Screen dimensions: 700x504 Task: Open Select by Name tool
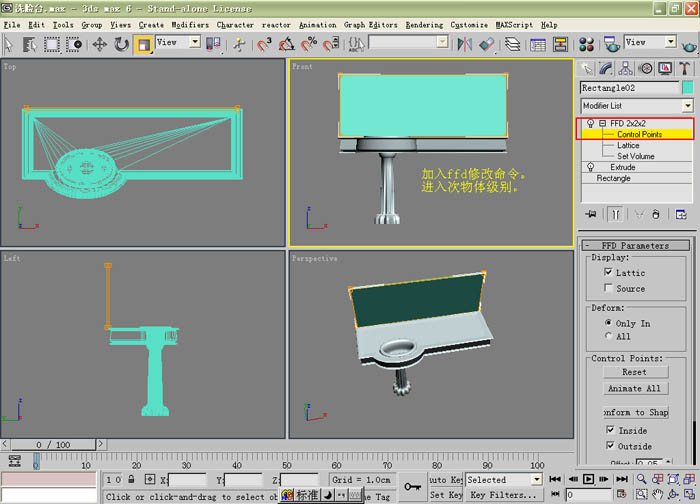[x=30, y=44]
